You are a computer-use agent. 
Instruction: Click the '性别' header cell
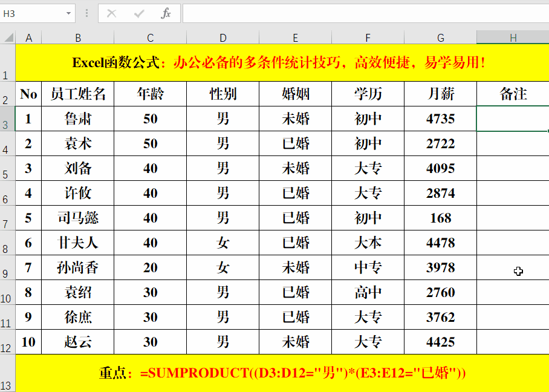(223, 94)
